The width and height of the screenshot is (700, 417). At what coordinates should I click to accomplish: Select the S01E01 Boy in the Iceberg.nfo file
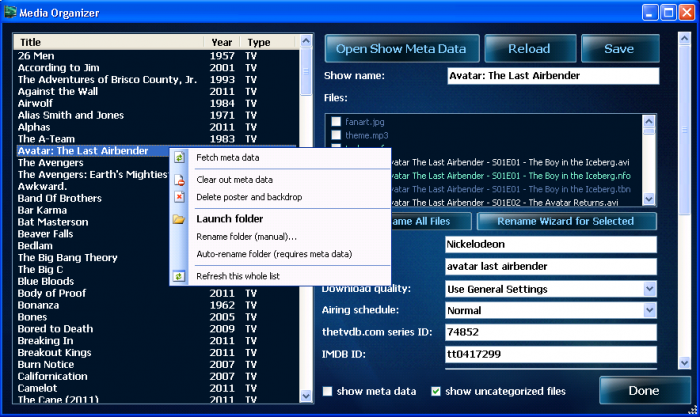pyautogui.click(x=511, y=176)
